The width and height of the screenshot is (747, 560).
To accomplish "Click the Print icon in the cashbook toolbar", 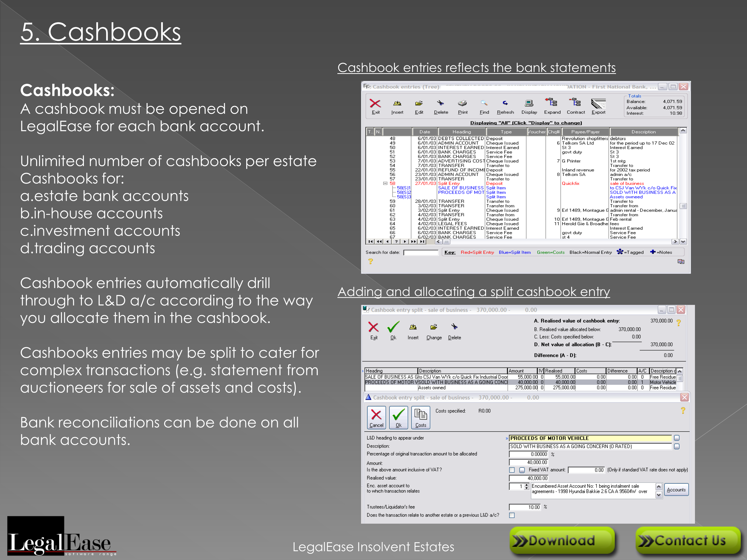I will [463, 103].
